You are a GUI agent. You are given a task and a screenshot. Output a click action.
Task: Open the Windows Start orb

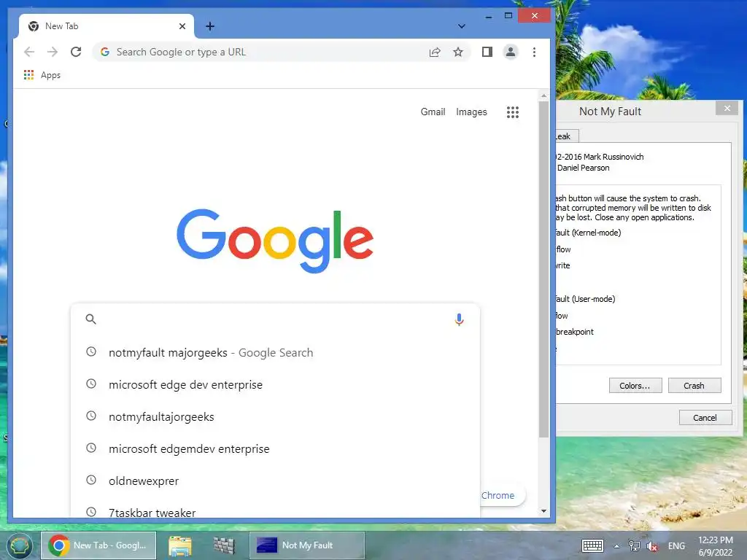(x=19, y=545)
